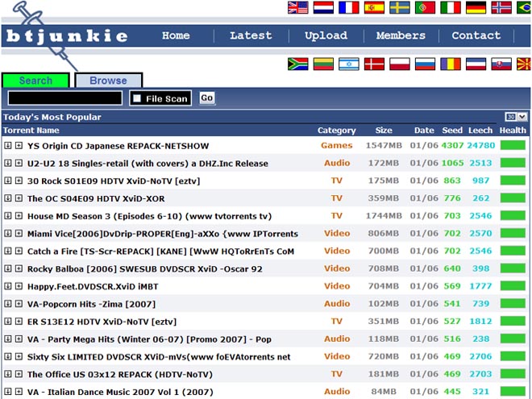Image resolution: width=532 pixels, height=399 pixels.
Task: Switch language with the French flag
Action: pos(348,7)
